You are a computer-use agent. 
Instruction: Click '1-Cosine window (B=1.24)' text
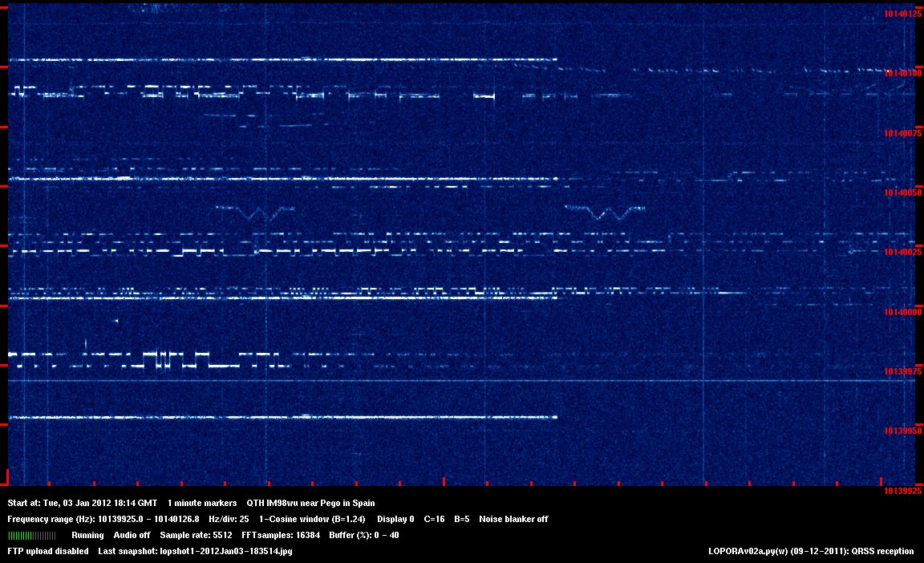312,519
